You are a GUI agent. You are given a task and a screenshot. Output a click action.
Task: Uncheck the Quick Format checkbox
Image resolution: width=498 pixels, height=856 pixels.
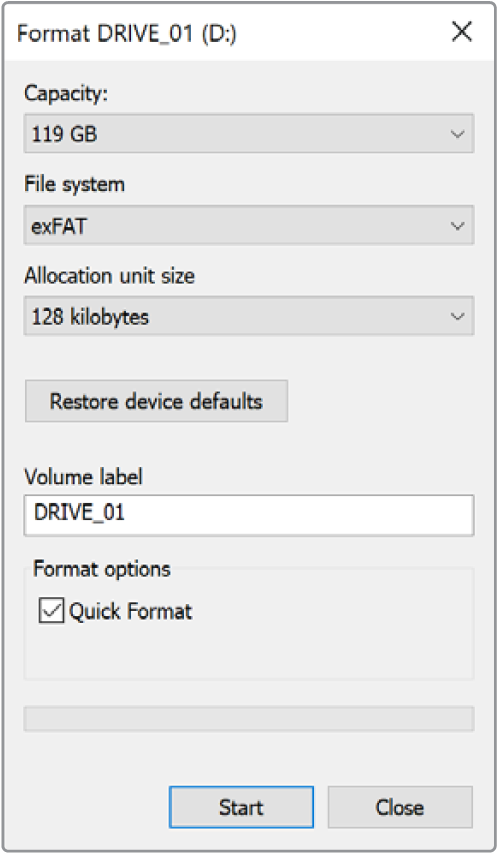click(x=51, y=610)
